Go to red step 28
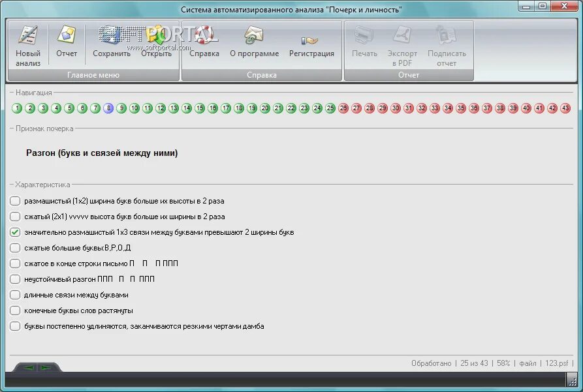The height and width of the screenshot is (392, 583). pyautogui.click(x=370, y=108)
